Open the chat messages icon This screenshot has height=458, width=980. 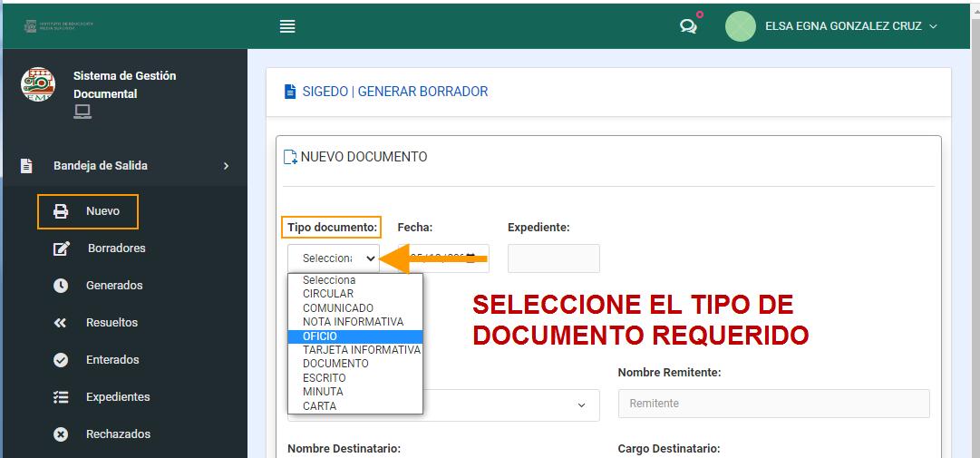(x=688, y=26)
